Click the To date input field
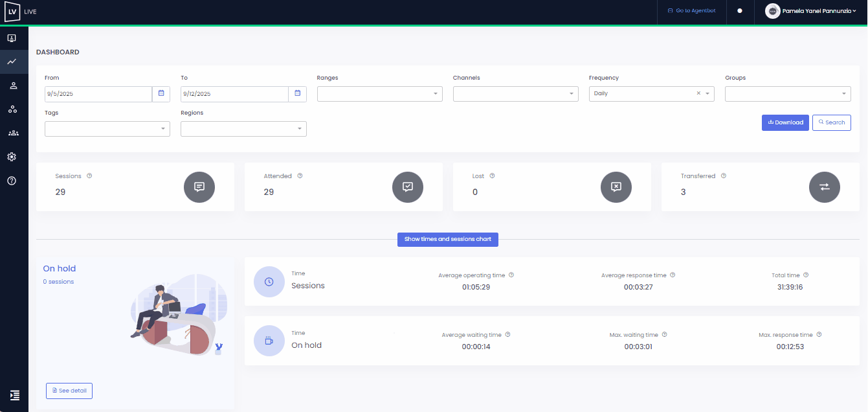868x412 pixels. pyautogui.click(x=234, y=94)
